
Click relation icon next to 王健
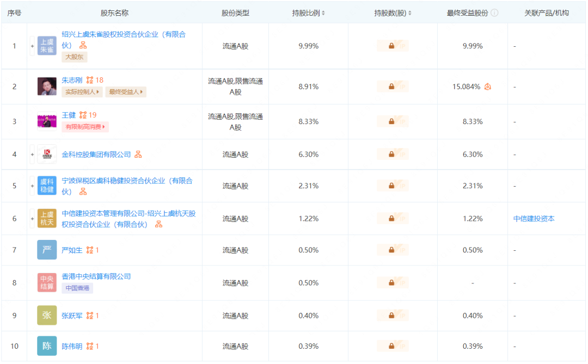pyautogui.click(x=83, y=115)
